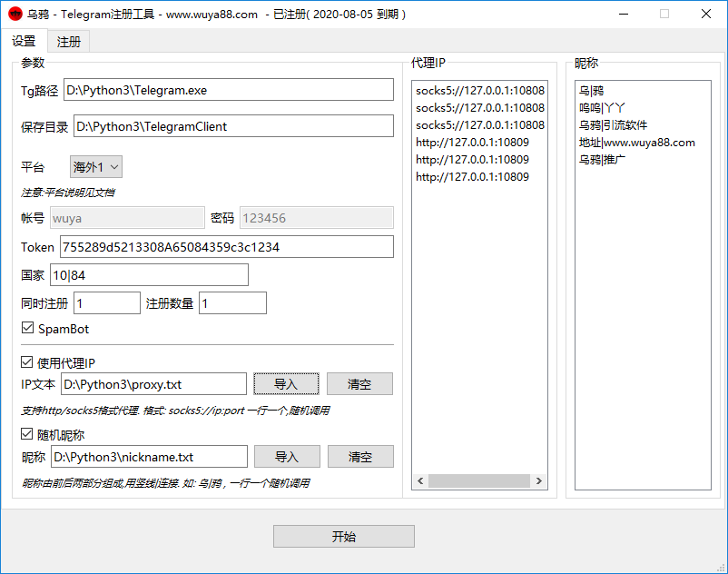Viewport: 728px width, 574px height.
Task: Toggle the SpamBot checkbox
Action: 27,328
